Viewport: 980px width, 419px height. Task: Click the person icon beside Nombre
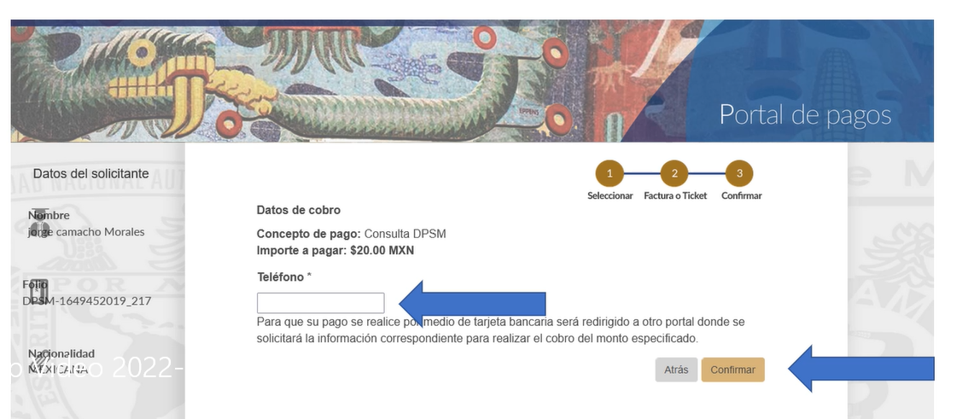coord(40,224)
